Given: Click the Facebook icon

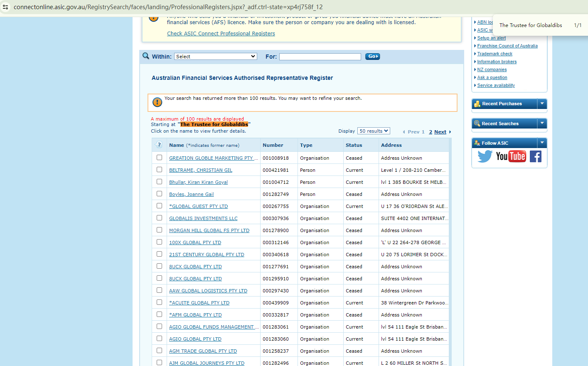Looking at the screenshot, I should click(536, 156).
